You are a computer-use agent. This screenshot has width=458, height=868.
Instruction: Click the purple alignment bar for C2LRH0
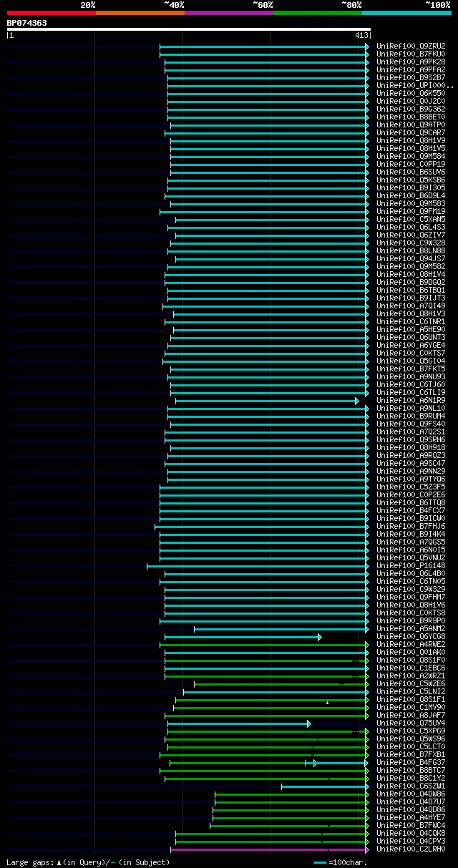point(270,849)
